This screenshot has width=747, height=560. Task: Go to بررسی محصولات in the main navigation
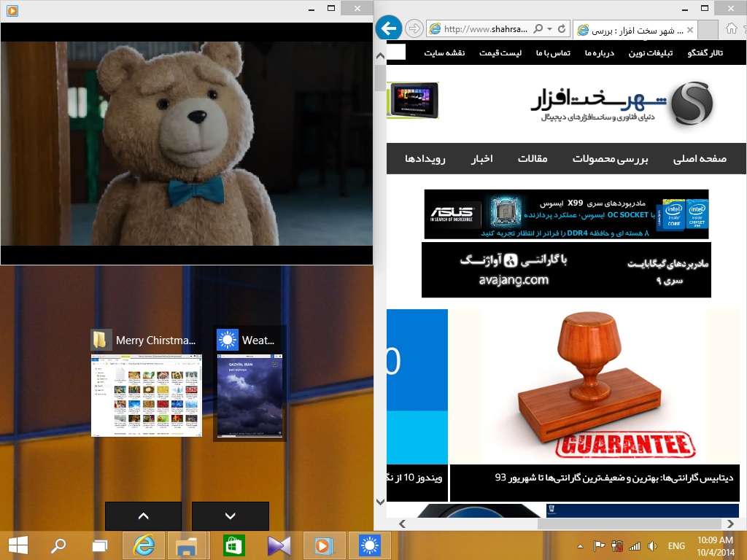[x=611, y=158]
